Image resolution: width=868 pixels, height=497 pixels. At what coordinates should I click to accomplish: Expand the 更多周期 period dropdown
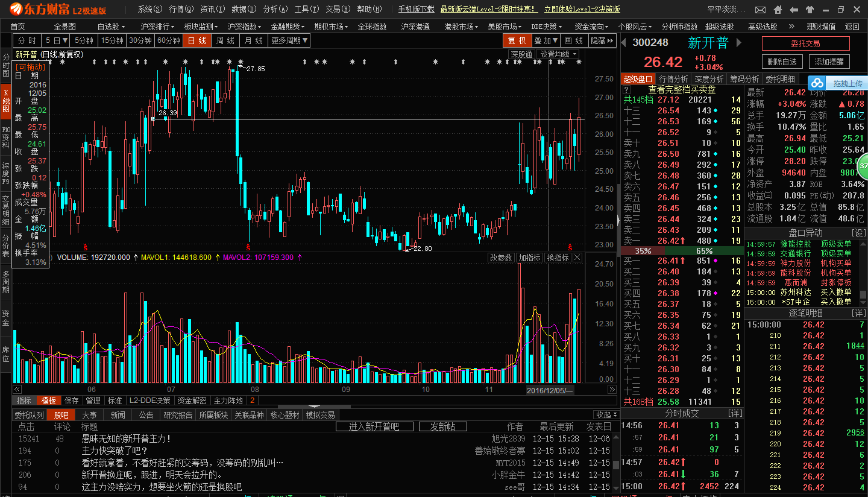tap(289, 40)
